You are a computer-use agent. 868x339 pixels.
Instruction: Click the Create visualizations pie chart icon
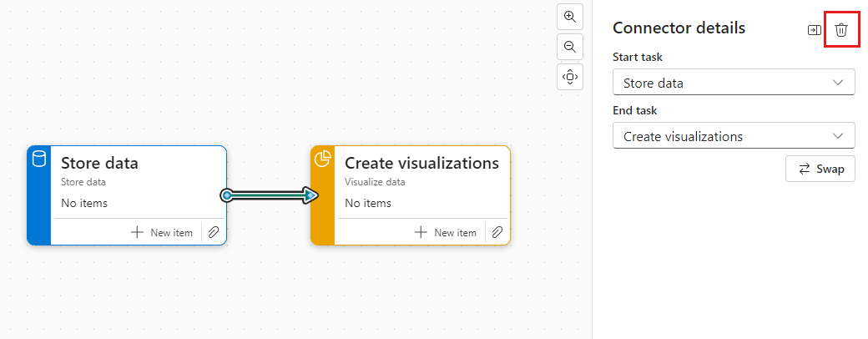(322, 159)
